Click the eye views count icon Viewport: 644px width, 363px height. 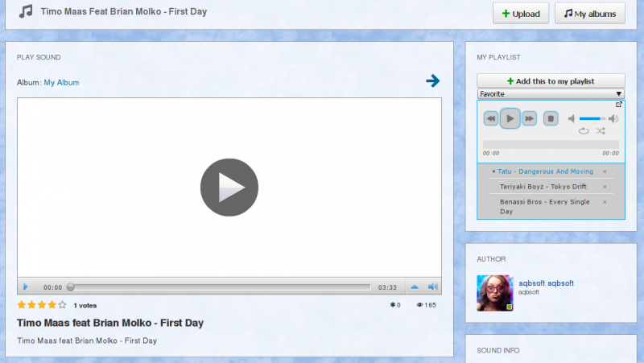point(419,305)
